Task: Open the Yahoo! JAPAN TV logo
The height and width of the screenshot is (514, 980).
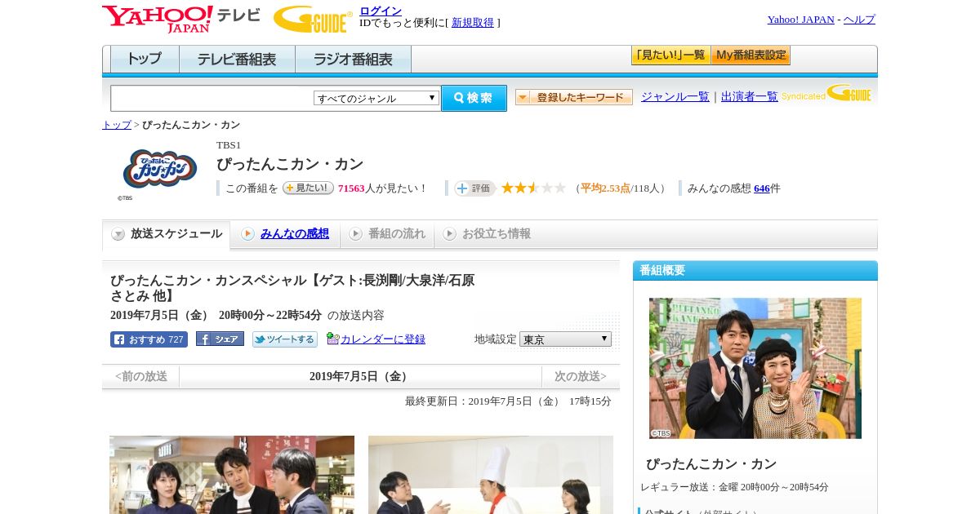Action: pyautogui.click(x=180, y=19)
